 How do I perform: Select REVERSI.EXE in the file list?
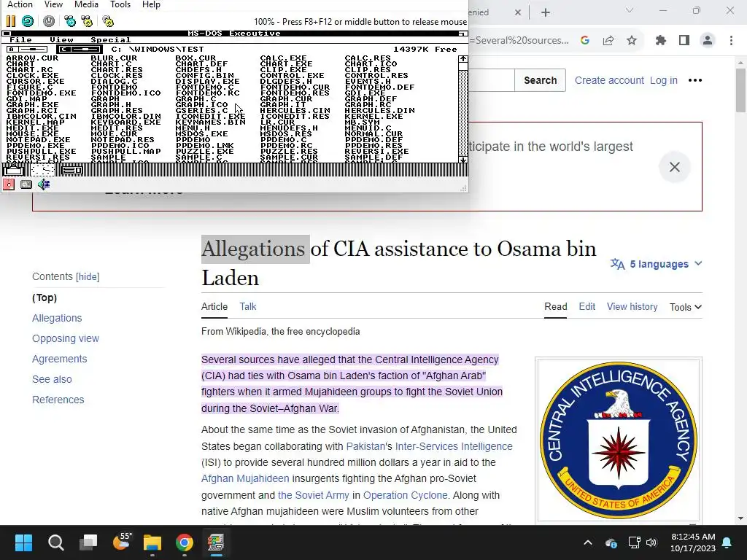[x=376, y=152]
